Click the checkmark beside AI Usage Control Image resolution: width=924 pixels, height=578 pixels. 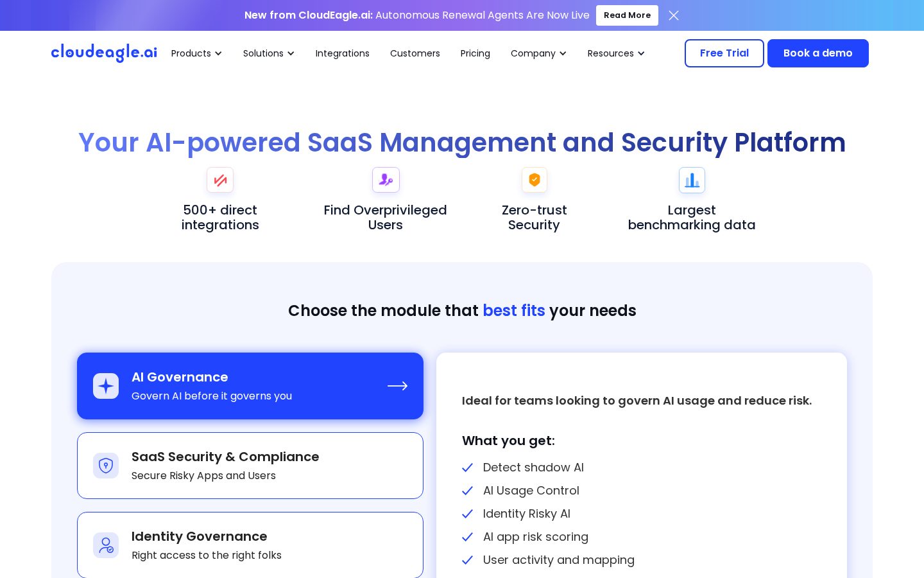468,491
